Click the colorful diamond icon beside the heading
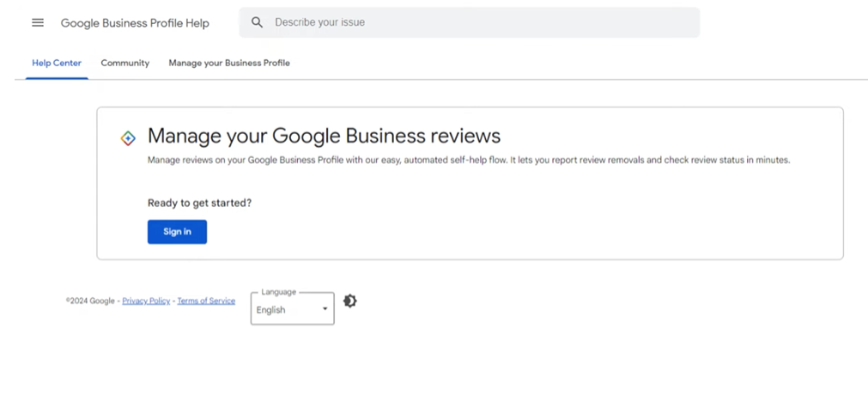Screen dimensions: 868x408 128,137
